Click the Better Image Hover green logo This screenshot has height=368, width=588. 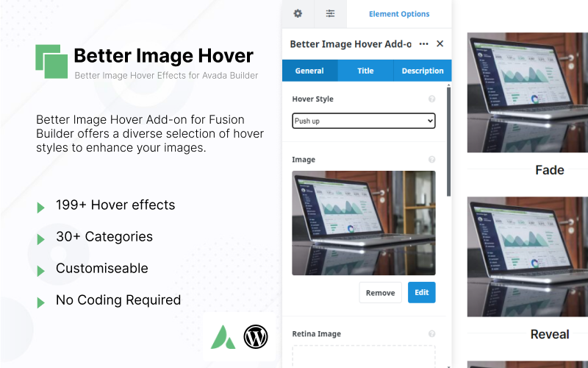coord(51,62)
